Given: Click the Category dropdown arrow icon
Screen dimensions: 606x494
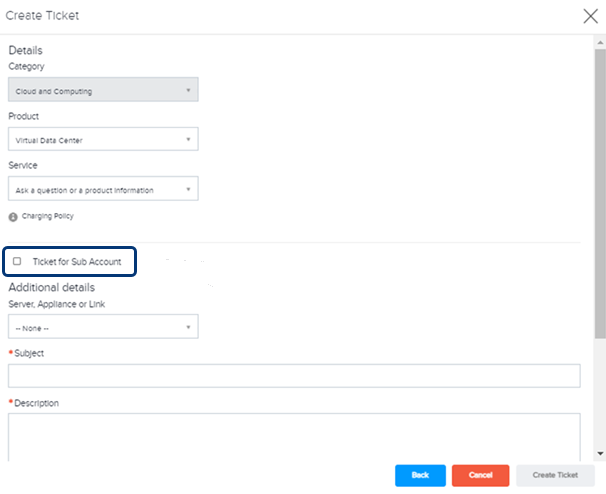Looking at the screenshot, I should coord(188,90).
